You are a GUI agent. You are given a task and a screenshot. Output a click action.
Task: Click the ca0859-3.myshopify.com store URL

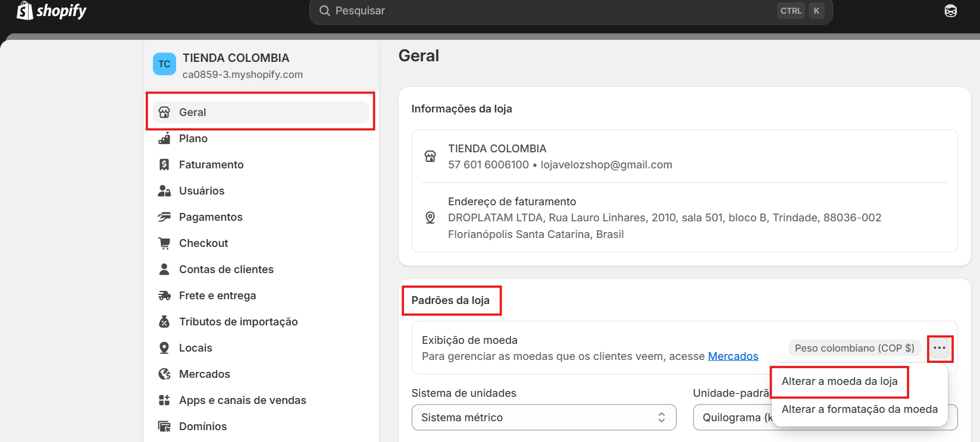click(243, 74)
